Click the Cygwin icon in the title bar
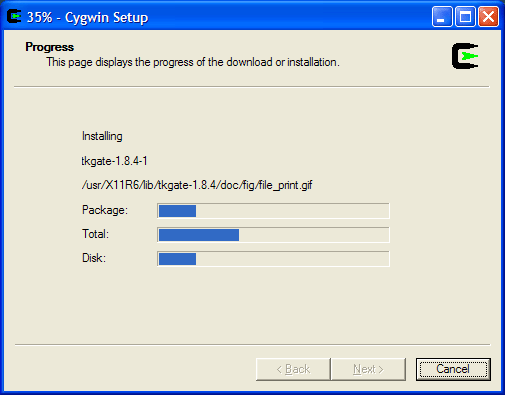 pos(14,16)
